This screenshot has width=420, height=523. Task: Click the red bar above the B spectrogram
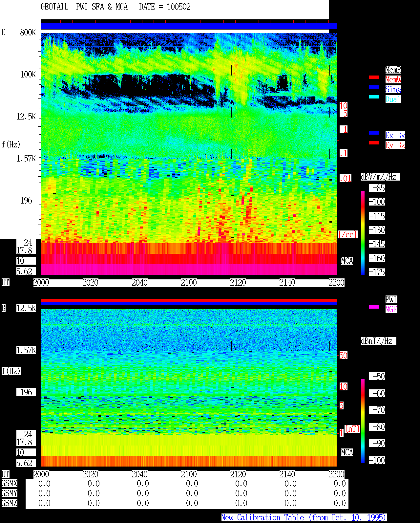click(x=189, y=300)
